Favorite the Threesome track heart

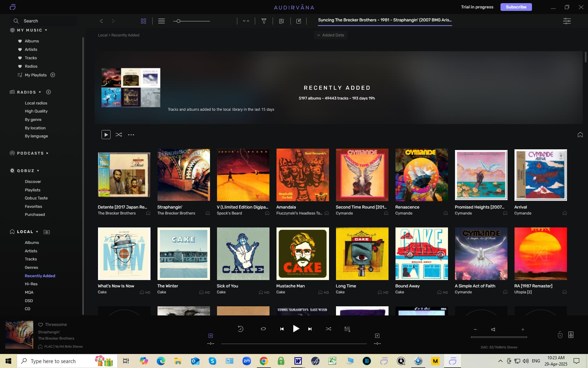pyautogui.click(x=41, y=325)
